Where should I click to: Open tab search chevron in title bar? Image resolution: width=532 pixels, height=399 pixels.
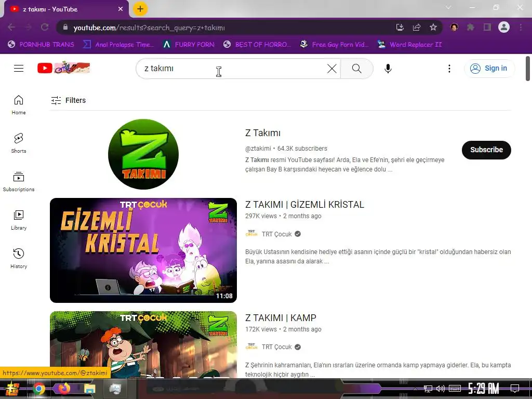(x=448, y=7)
